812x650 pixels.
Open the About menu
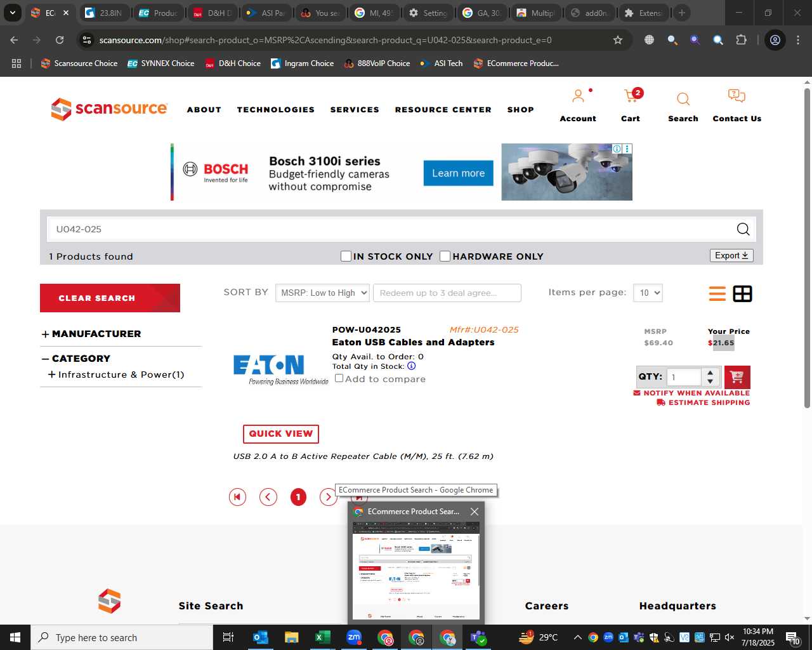pyautogui.click(x=204, y=110)
